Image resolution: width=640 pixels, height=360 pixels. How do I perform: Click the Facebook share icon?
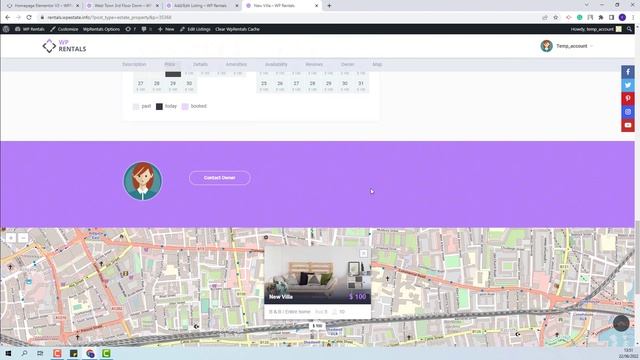pyautogui.click(x=628, y=72)
